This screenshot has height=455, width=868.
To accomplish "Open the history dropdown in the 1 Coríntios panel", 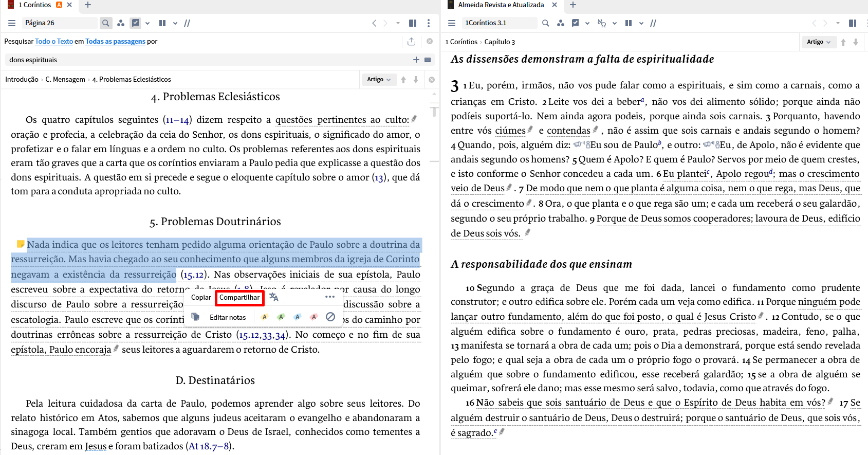I will tap(398, 23).
